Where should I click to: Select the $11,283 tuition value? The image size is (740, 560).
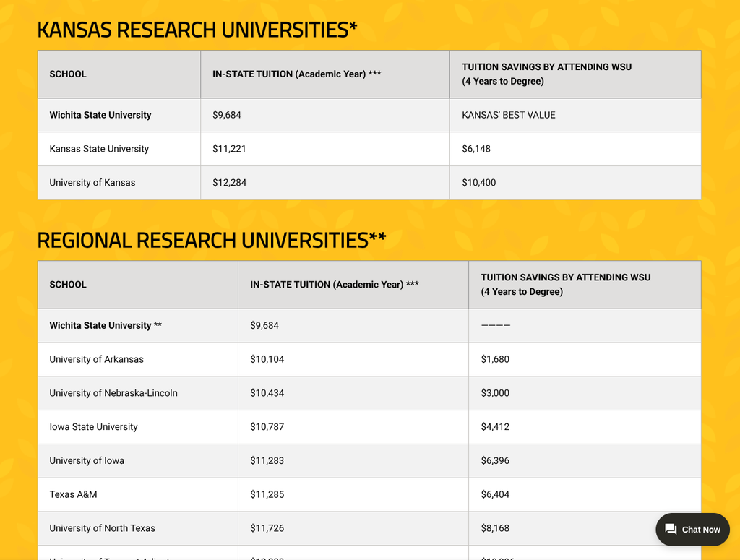[267, 460]
